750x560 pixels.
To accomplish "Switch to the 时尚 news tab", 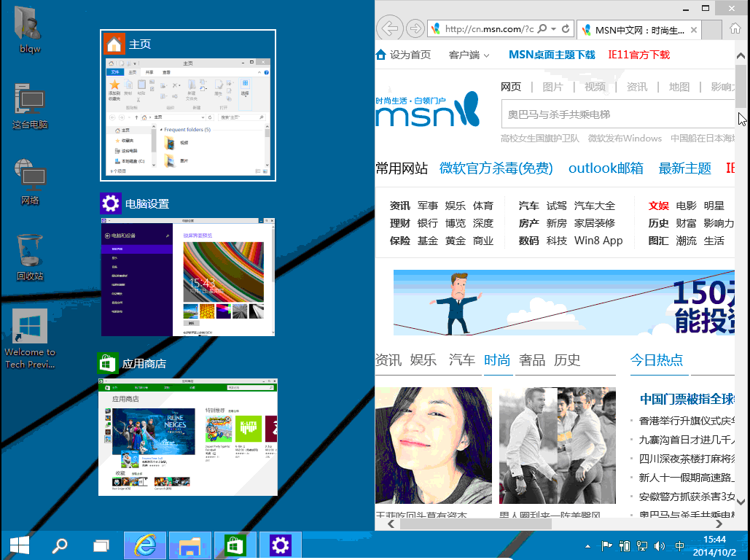I will [497, 360].
